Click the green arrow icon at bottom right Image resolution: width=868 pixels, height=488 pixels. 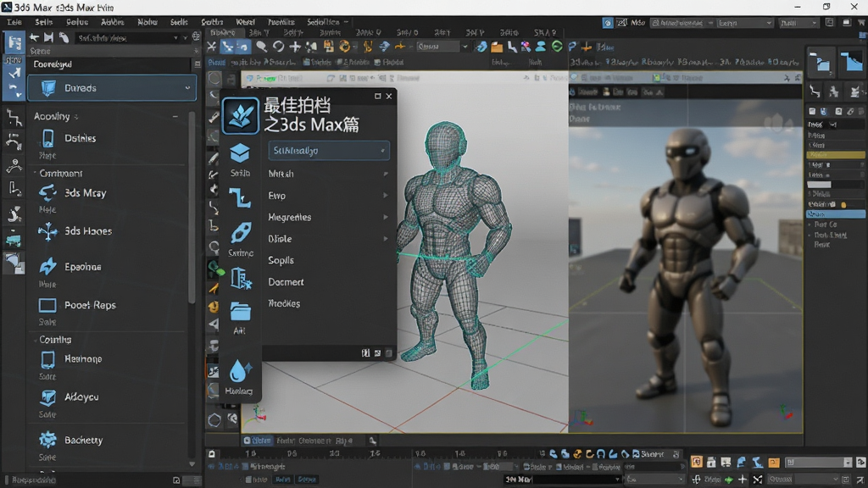point(729,480)
